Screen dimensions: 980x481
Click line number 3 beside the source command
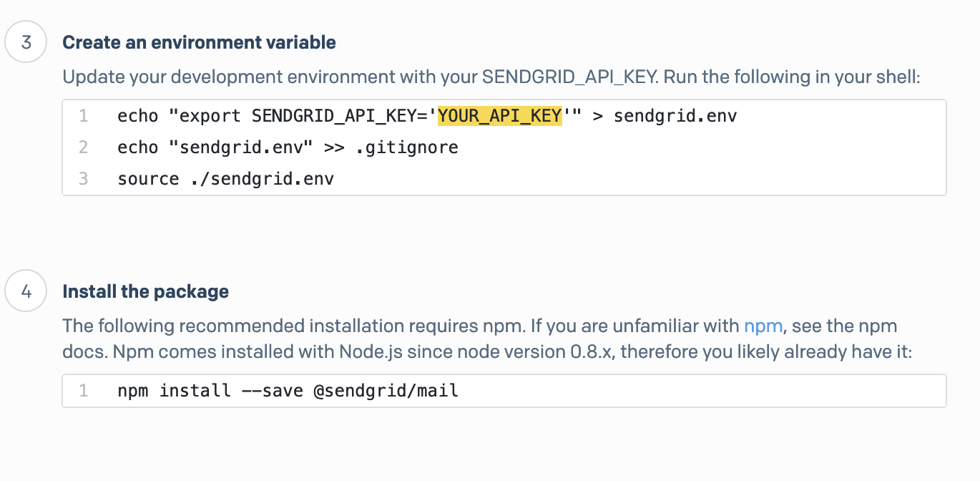point(84,179)
